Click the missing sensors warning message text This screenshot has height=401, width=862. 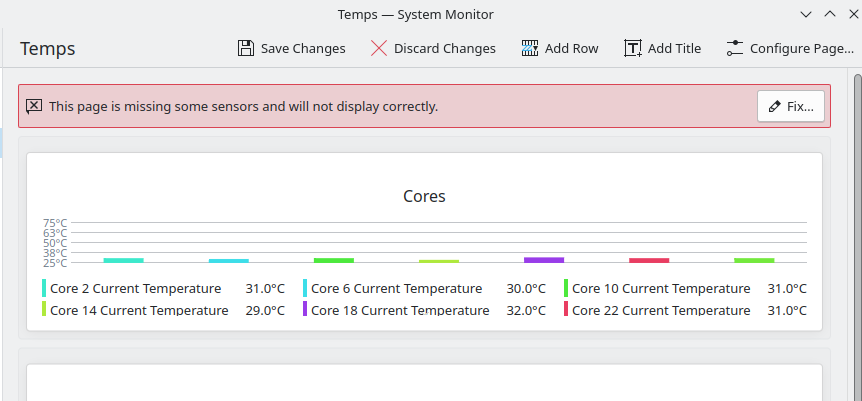pos(243,106)
